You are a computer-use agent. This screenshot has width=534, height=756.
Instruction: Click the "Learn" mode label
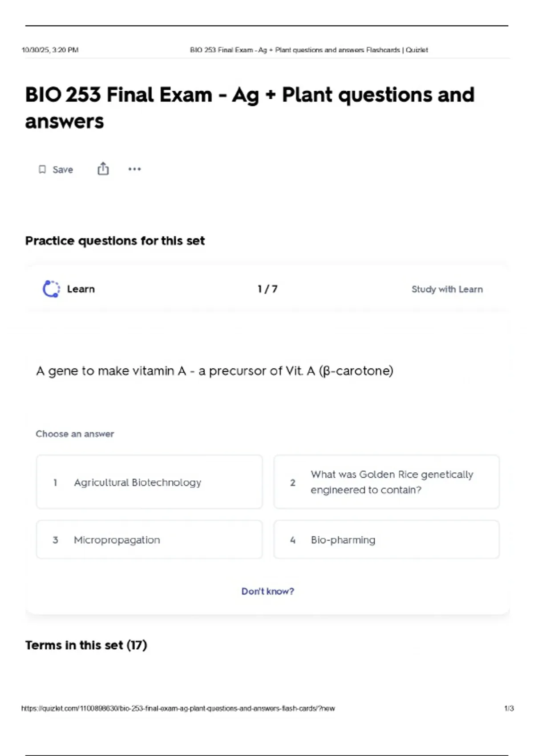click(81, 289)
